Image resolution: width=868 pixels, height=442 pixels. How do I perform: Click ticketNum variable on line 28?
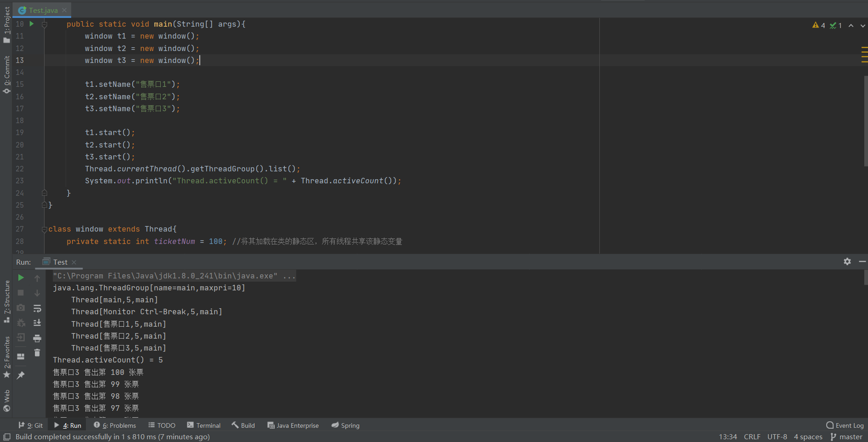point(174,241)
